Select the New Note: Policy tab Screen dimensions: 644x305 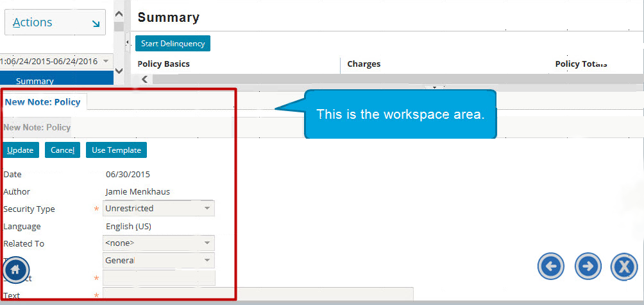[x=42, y=101]
